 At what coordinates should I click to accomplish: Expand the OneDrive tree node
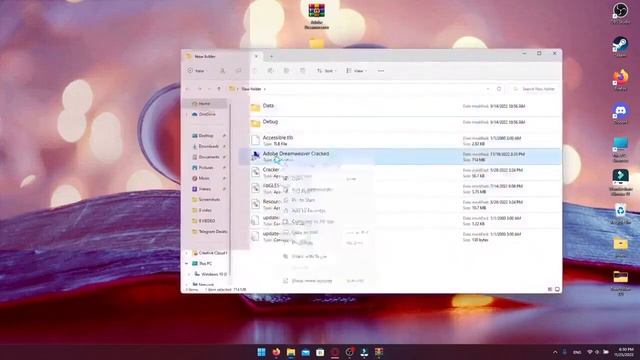click(x=187, y=114)
